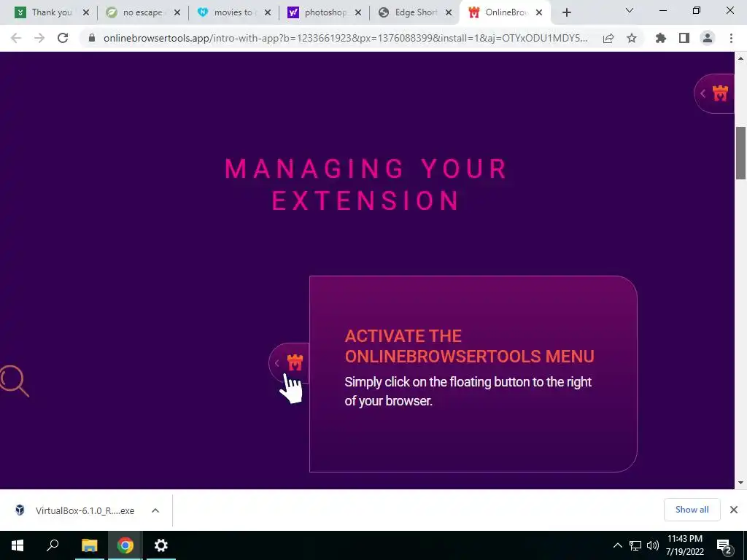Show hidden system tray icons

pyautogui.click(x=617, y=545)
